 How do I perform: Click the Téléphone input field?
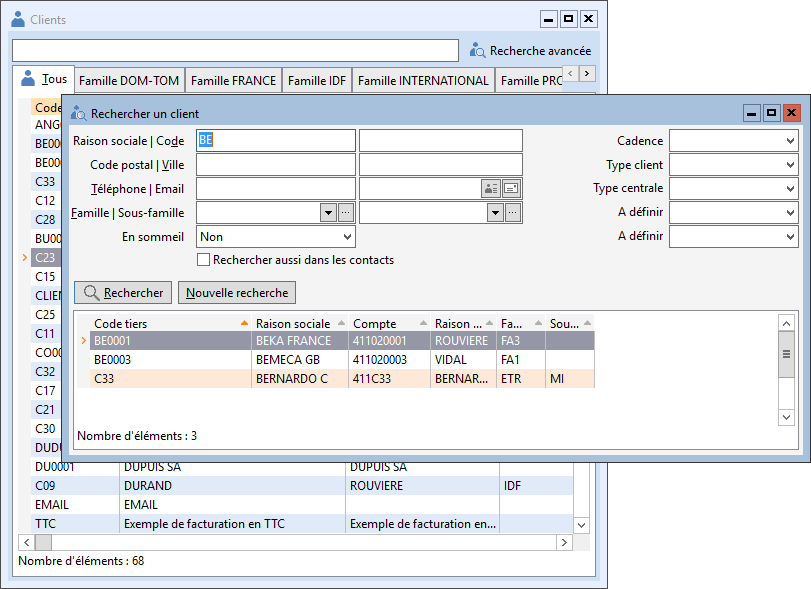(276, 189)
